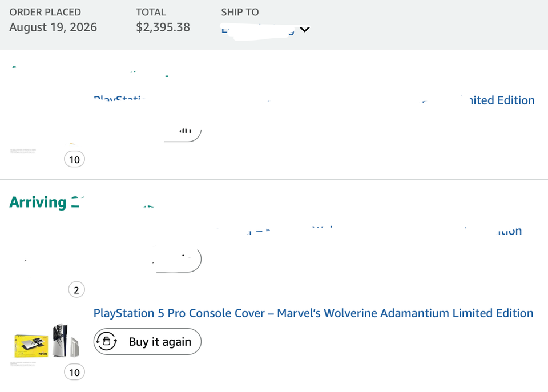548x392 pixels.
Task: Open the partially hidden 'PlayStati' title fragment
Action: (119, 98)
